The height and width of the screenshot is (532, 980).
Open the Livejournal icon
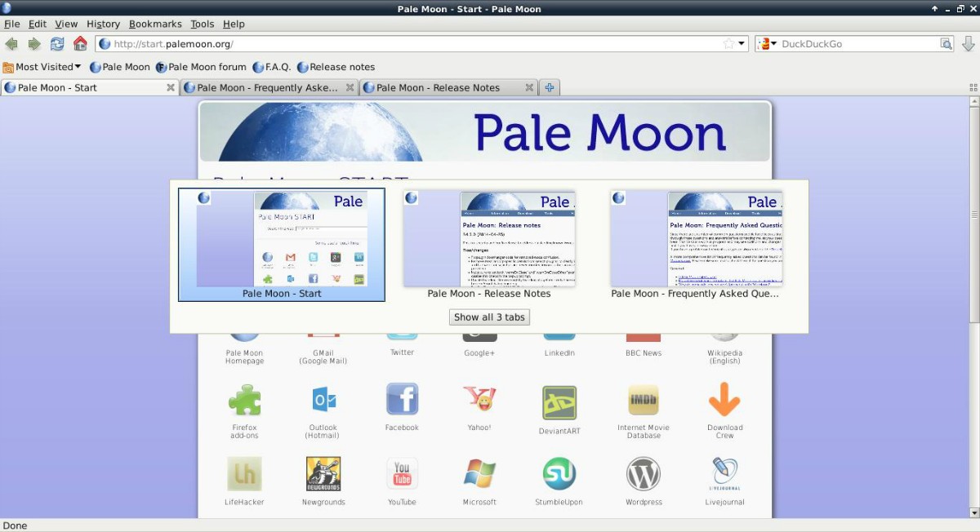[x=724, y=474]
